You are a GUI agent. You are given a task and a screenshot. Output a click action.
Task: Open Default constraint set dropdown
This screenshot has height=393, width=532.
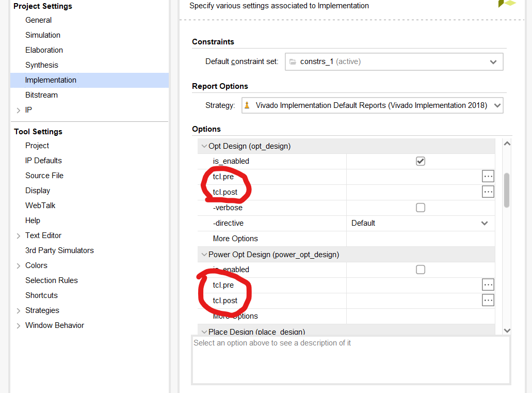coord(394,62)
